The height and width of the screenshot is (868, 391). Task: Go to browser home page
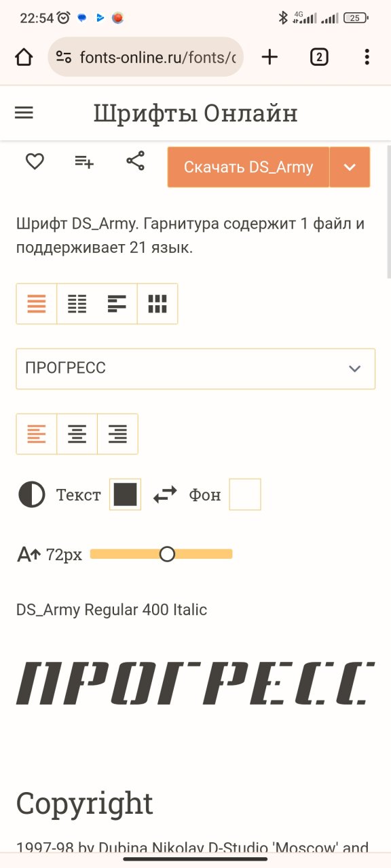click(24, 57)
